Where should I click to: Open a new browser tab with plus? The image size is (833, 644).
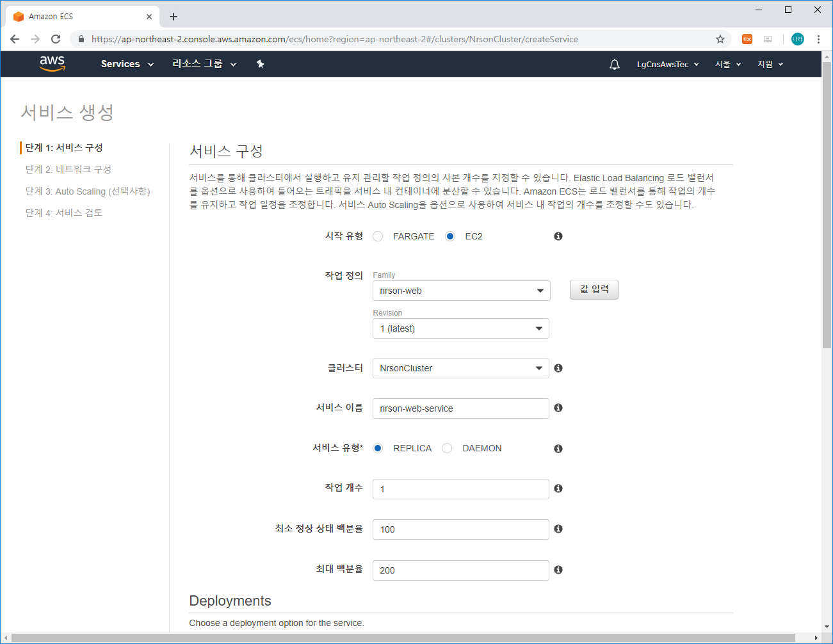[x=174, y=17]
